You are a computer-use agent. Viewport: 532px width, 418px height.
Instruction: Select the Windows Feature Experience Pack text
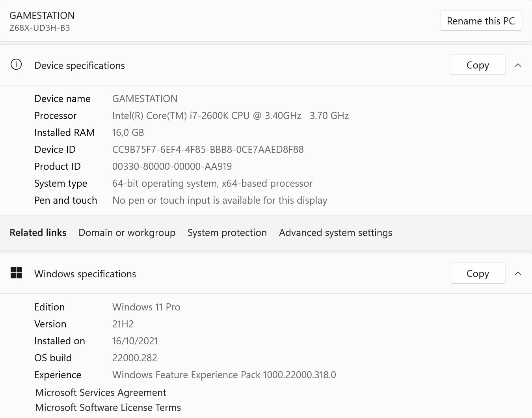[224, 375]
